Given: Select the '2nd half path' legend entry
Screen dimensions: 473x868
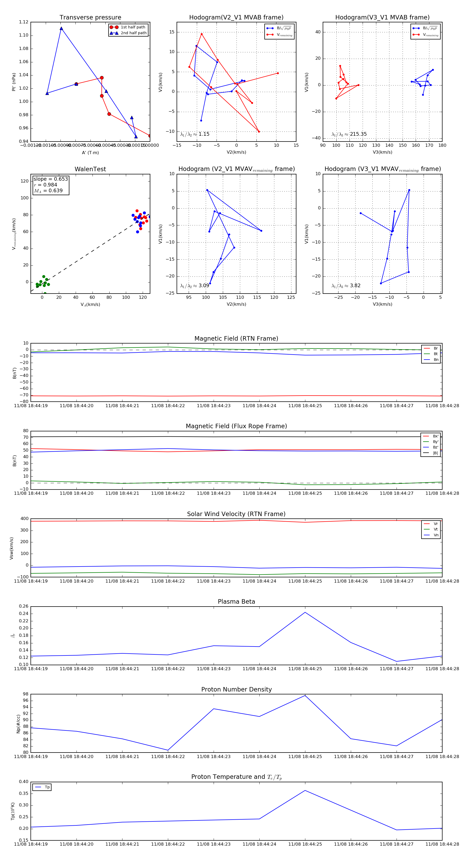Looking at the screenshot, I should (128, 33).
